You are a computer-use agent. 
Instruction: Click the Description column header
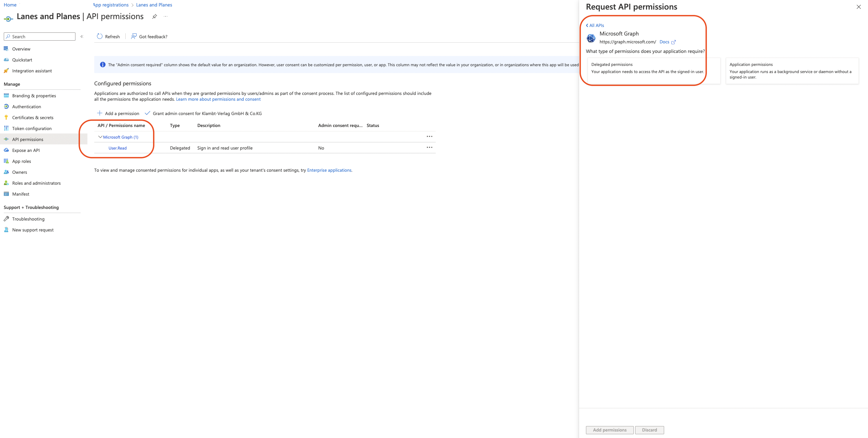(x=209, y=125)
